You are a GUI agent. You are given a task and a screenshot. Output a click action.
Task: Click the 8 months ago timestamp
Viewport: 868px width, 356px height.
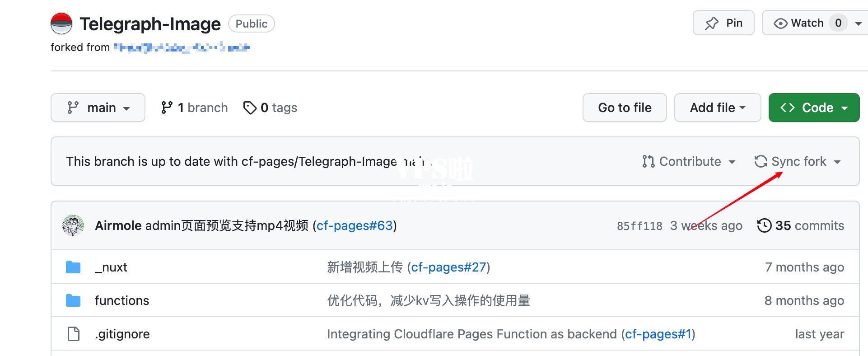804,300
